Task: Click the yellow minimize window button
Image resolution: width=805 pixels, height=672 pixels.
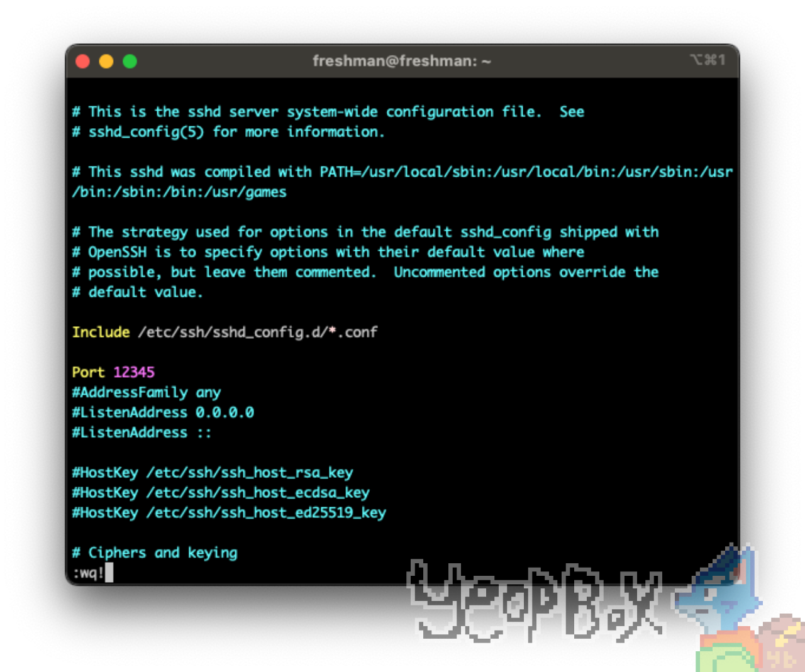Action: coord(106,61)
